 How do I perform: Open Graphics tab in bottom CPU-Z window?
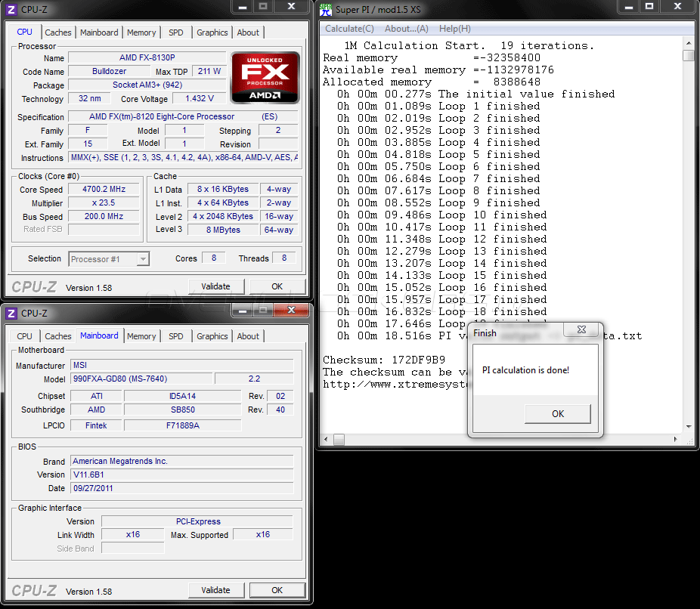pos(212,336)
